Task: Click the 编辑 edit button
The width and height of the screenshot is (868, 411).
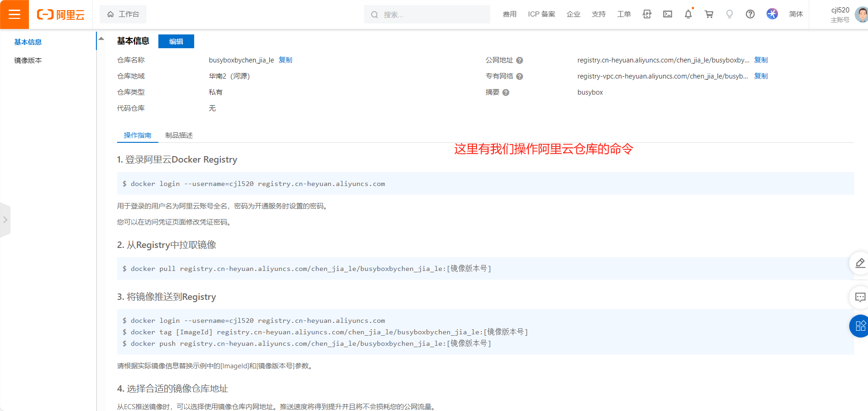Action: tap(176, 41)
